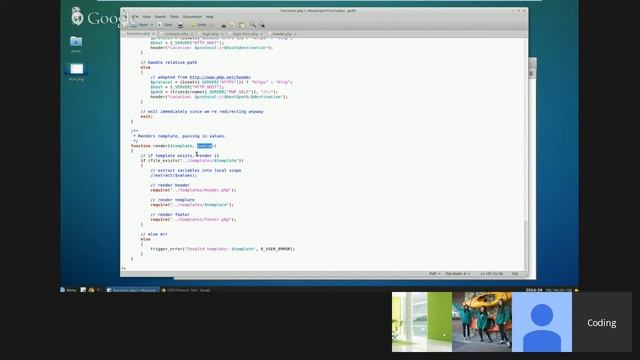This screenshot has width=640, height=360.
Task: Close the login_form.php tab
Action: 262,34
